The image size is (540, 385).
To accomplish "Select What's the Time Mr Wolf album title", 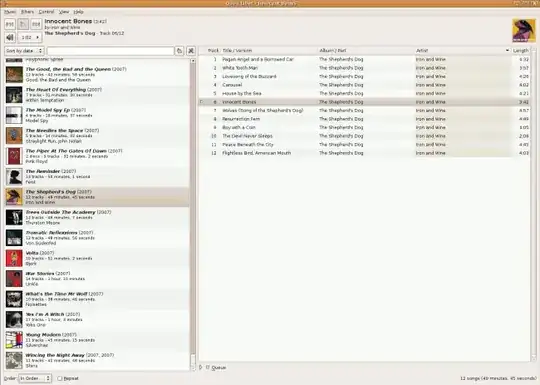I will pyautogui.click(x=56, y=294).
